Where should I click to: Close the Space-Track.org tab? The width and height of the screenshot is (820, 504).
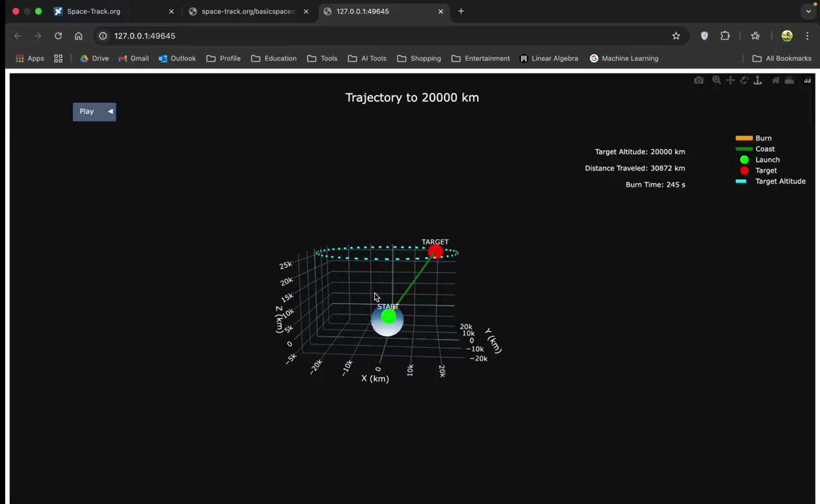[x=171, y=11]
